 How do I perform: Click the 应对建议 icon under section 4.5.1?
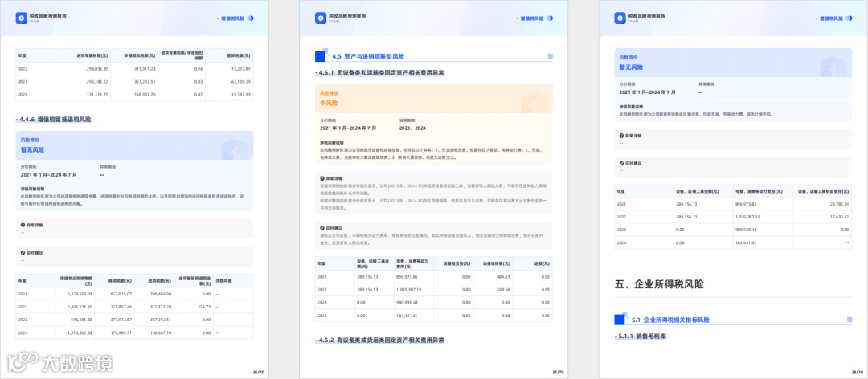point(322,227)
